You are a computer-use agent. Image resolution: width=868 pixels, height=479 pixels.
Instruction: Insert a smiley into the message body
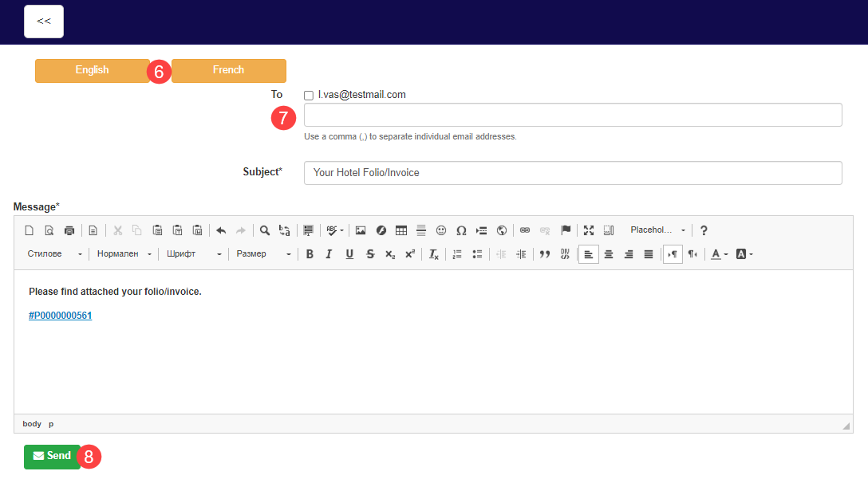tap(441, 230)
